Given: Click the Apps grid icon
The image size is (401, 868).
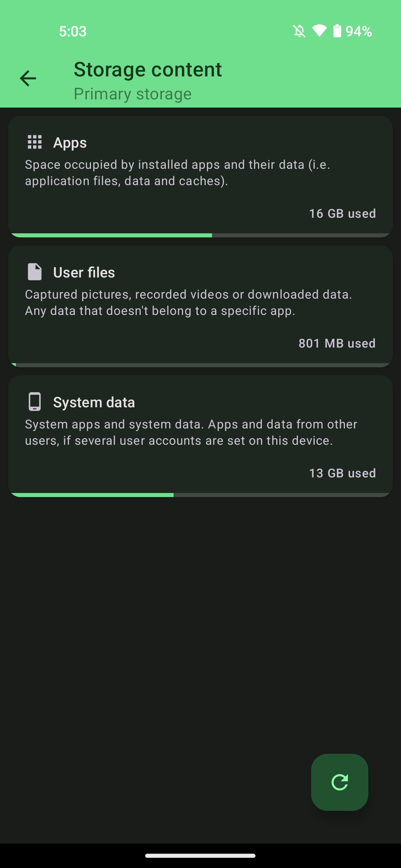Looking at the screenshot, I should [35, 142].
